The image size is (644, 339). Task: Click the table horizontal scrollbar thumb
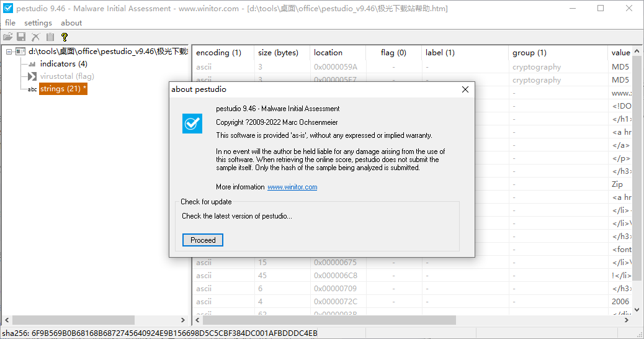[329, 320]
